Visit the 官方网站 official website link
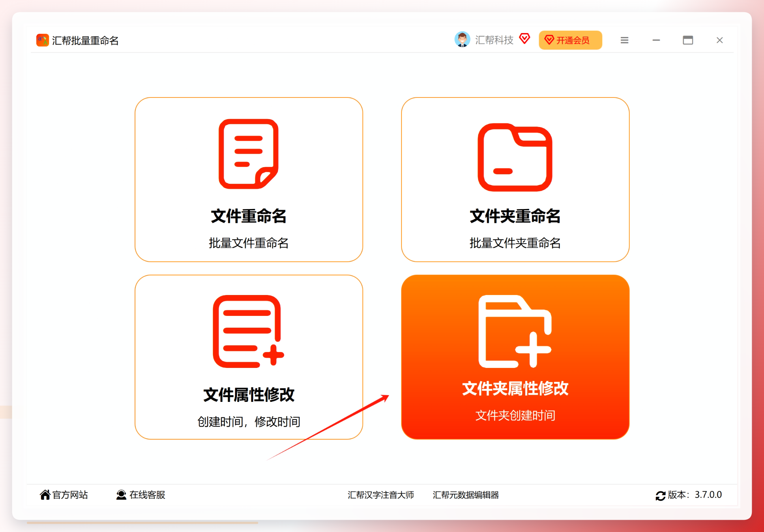Image resolution: width=764 pixels, height=532 pixels. (64, 495)
